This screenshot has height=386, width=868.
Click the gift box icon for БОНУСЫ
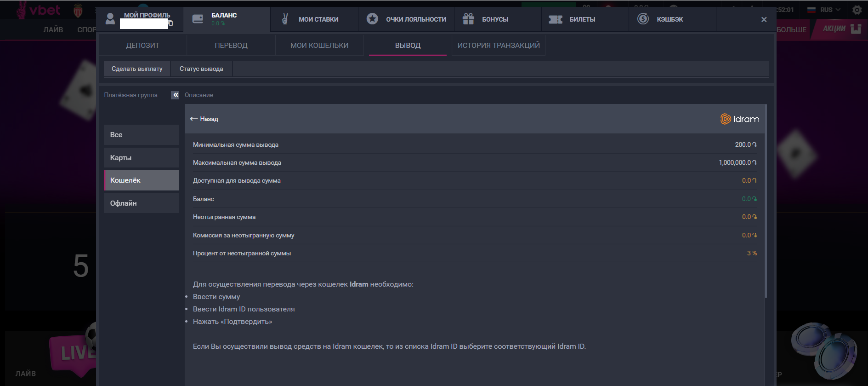tap(468, 19)
